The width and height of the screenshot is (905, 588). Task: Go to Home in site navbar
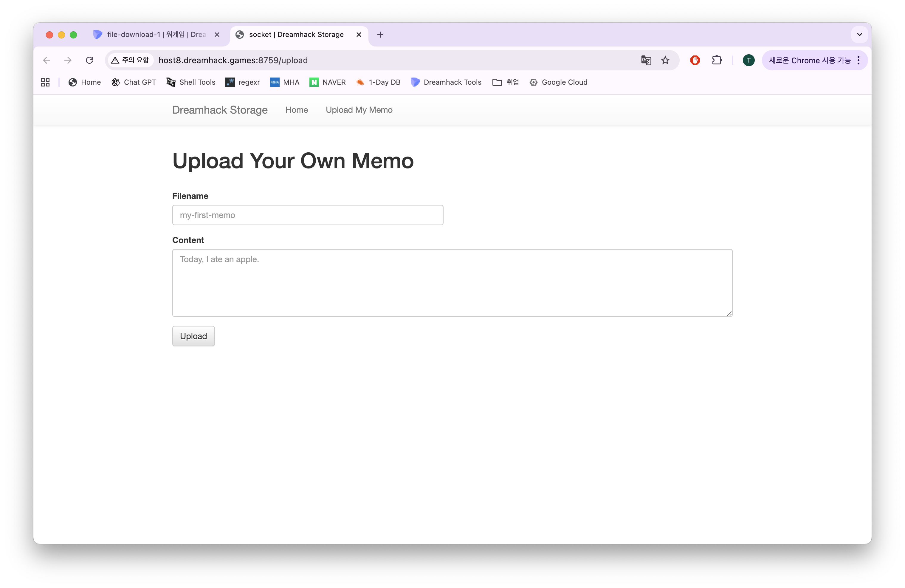click(x=296, y=110)
